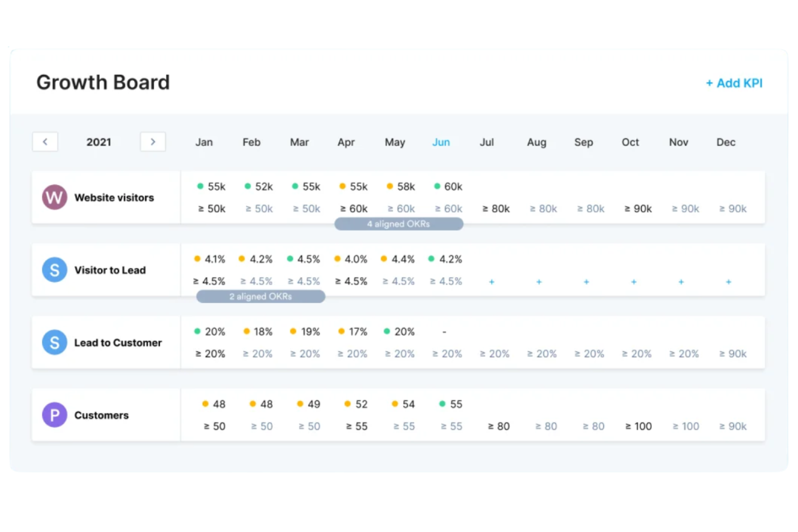Advance to 2022 using the right arrow
This screenshot has width=798, height=532.
pos(153,141)
